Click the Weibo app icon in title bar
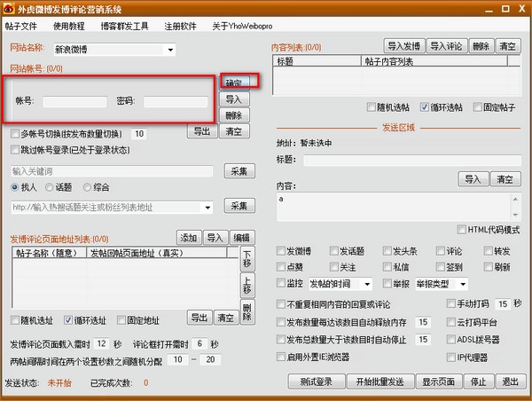This screenshot has width=532, height=401. pyautogui.click(x=9, y=9)
